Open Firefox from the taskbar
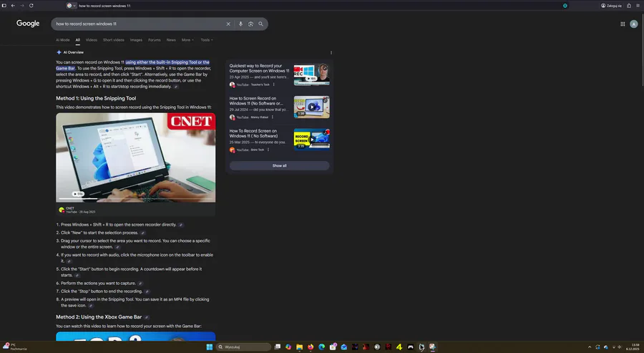The height and width of the screenshot is (353, 644). 311,347
